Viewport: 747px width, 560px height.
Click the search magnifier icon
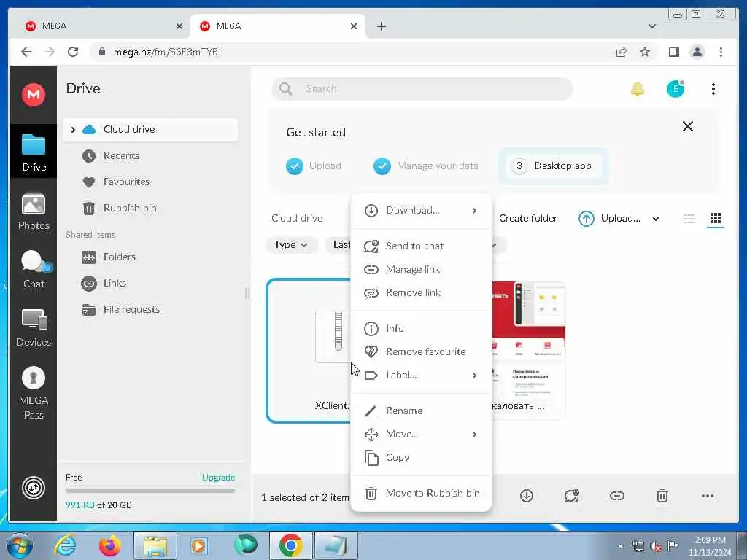[285, 88]
